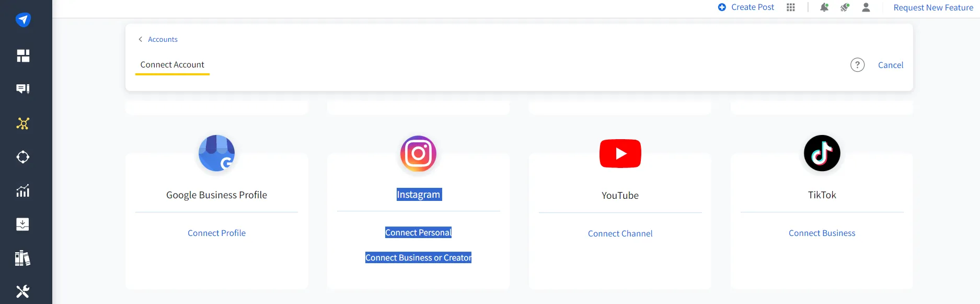Click the Instagram logo
The image size is (980, 304).
[x=418, y=153]
